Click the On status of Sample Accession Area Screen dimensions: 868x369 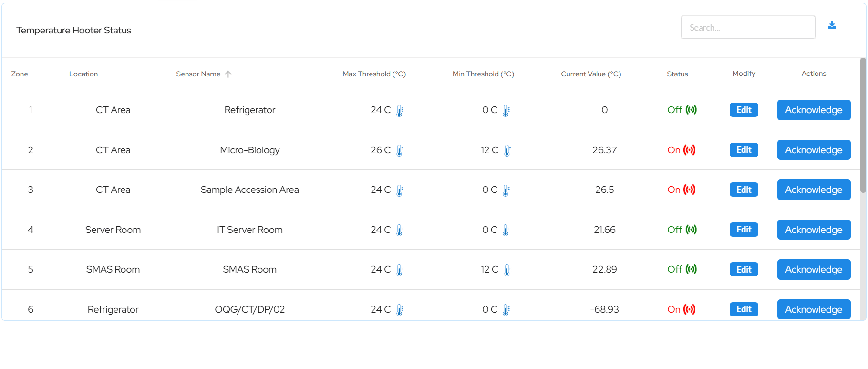point(674,190)
